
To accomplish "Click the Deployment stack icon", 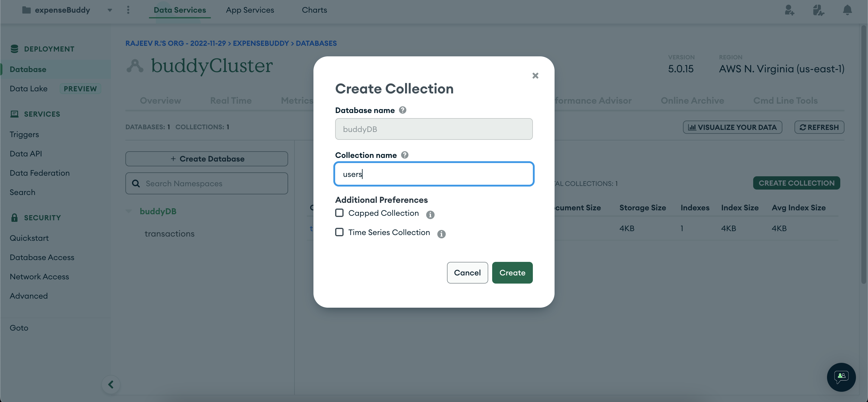I will pos(14,49).
